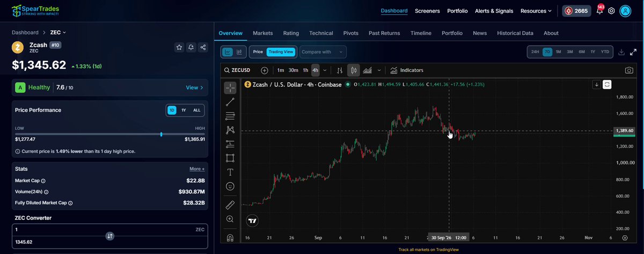Select the Trading View chart mode
Screen dimensions: 644x254
point(281,52)
